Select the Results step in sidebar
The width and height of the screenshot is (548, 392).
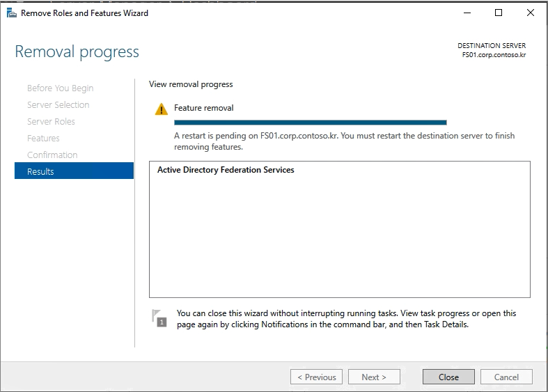pyautogui.click(x=74, y=171)
